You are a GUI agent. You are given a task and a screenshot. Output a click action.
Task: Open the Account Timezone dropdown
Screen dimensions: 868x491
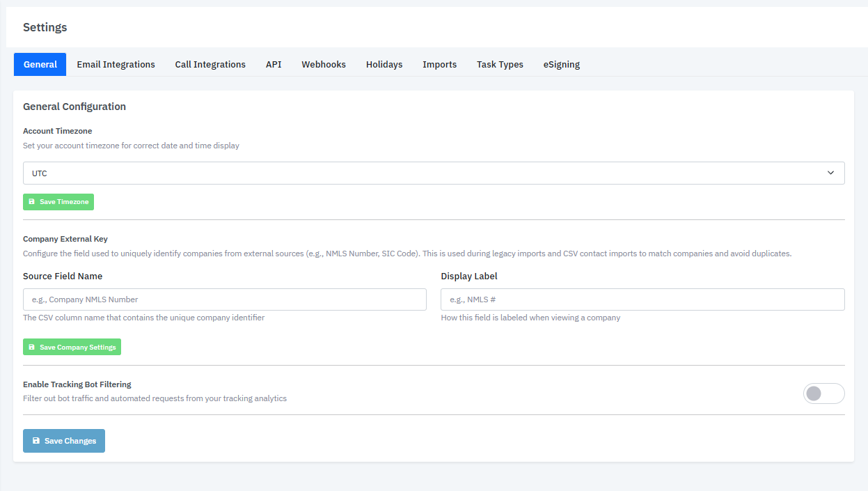tap(433, 173)
